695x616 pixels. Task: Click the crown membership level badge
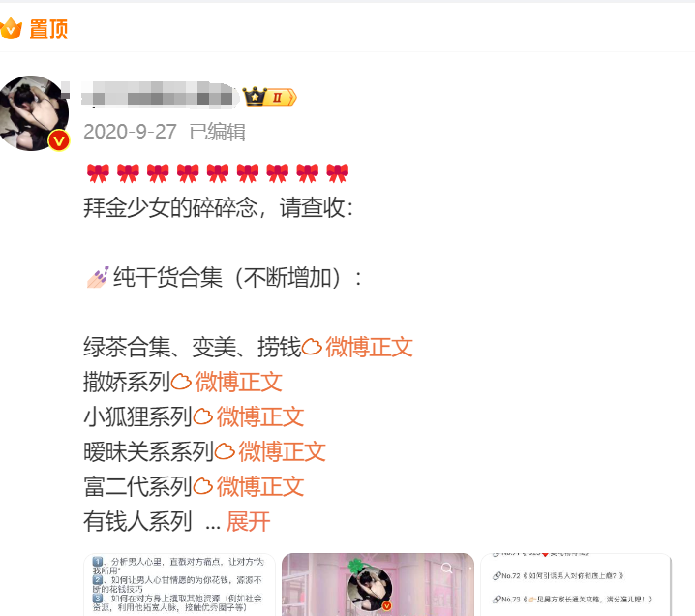(269, 97)
